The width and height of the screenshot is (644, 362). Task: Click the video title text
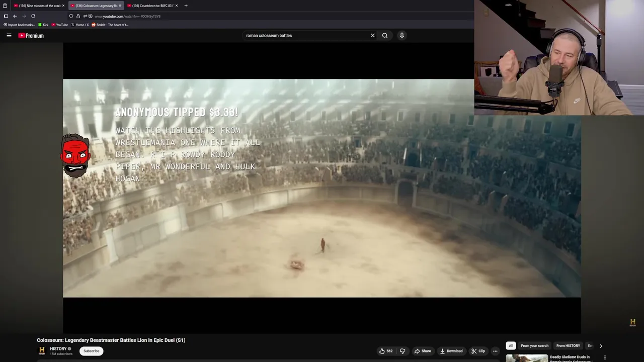click(111, 340)
